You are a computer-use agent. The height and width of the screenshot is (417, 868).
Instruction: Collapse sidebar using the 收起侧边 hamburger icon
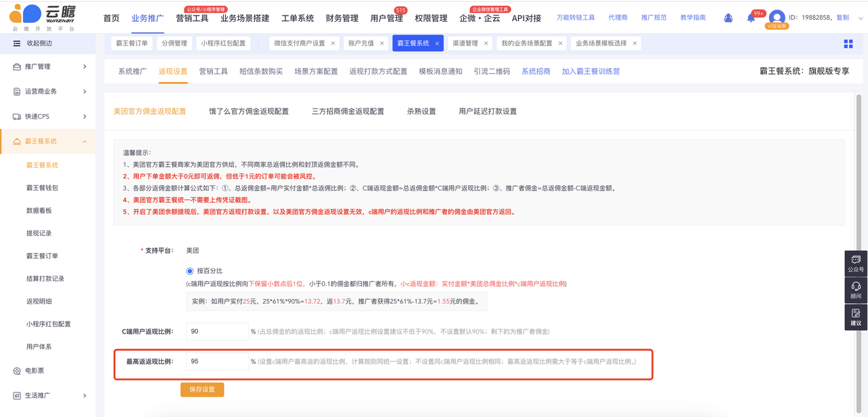[x=17, y=43]
